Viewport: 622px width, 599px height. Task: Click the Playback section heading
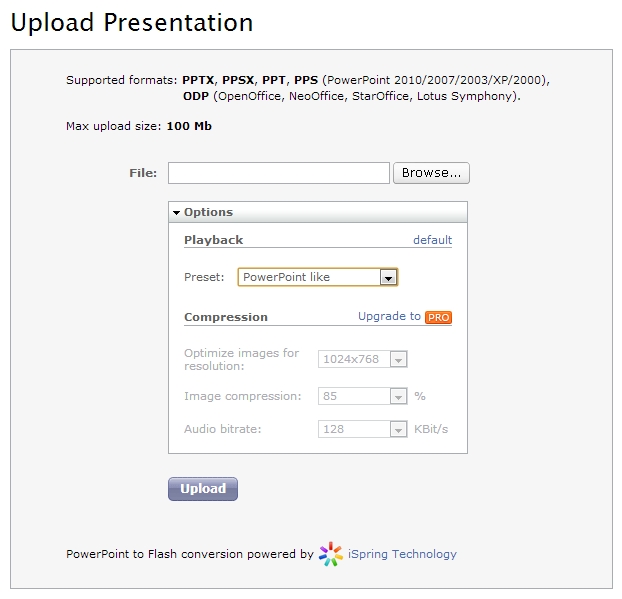pos(213,240)
